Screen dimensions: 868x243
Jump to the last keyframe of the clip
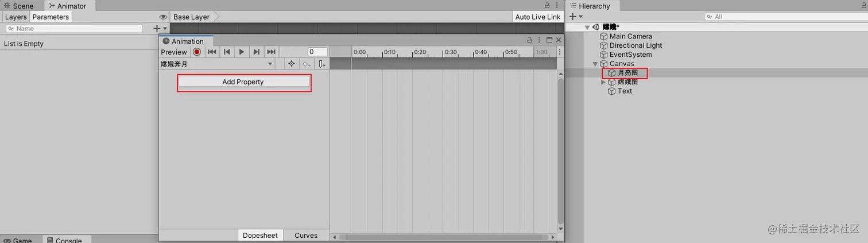pos(272,52)
